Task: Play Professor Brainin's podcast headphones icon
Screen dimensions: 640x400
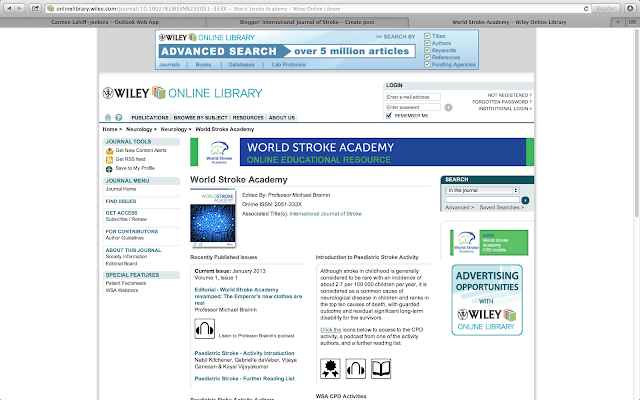Action: 204,329
